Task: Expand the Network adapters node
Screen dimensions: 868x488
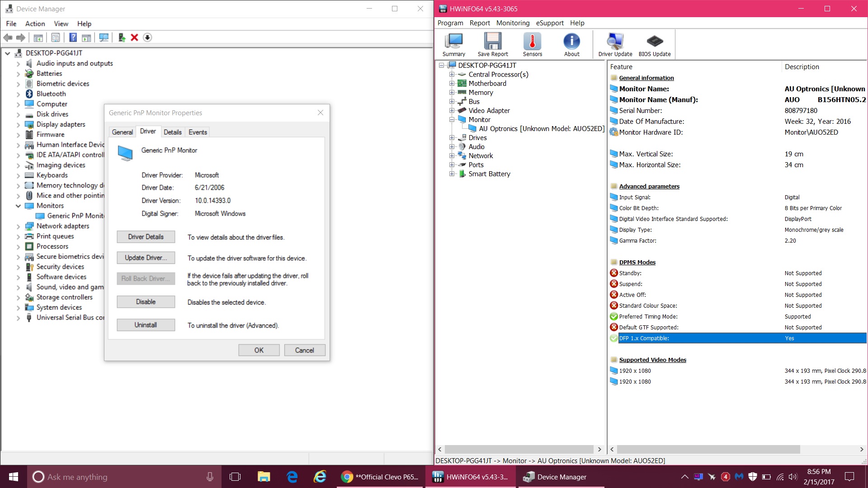Action: (x=18, y=226)
